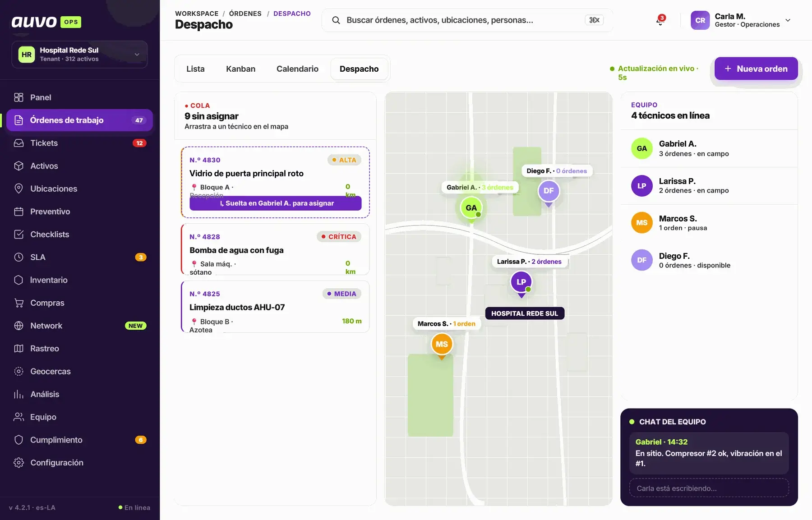Open the Panel dashboard icon
812x520 pixels.
18,97
